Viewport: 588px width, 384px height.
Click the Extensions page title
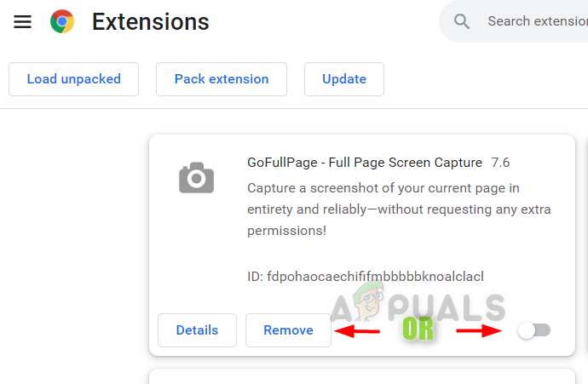[150, 21]
